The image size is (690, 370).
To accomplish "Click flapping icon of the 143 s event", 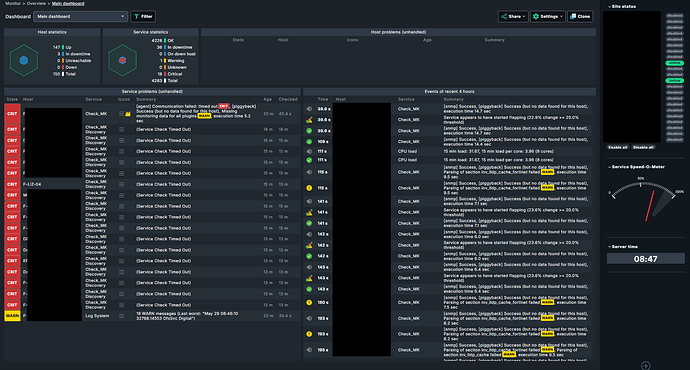I will pos(309,278).
